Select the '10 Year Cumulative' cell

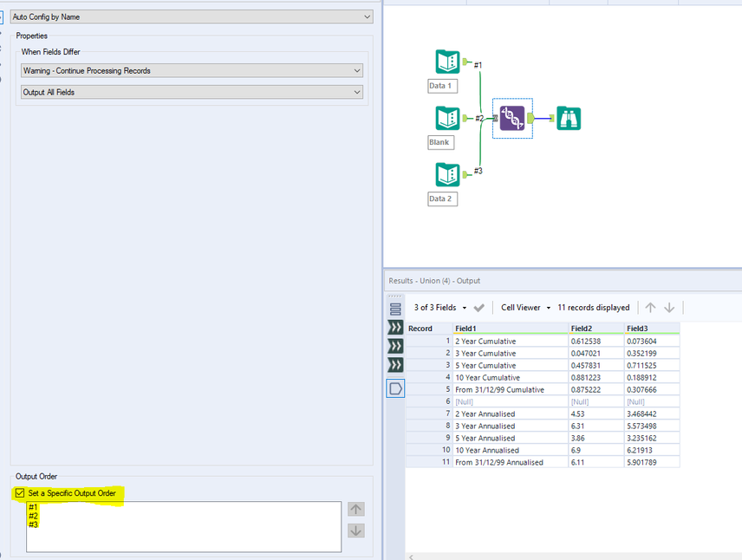point(511,378)
